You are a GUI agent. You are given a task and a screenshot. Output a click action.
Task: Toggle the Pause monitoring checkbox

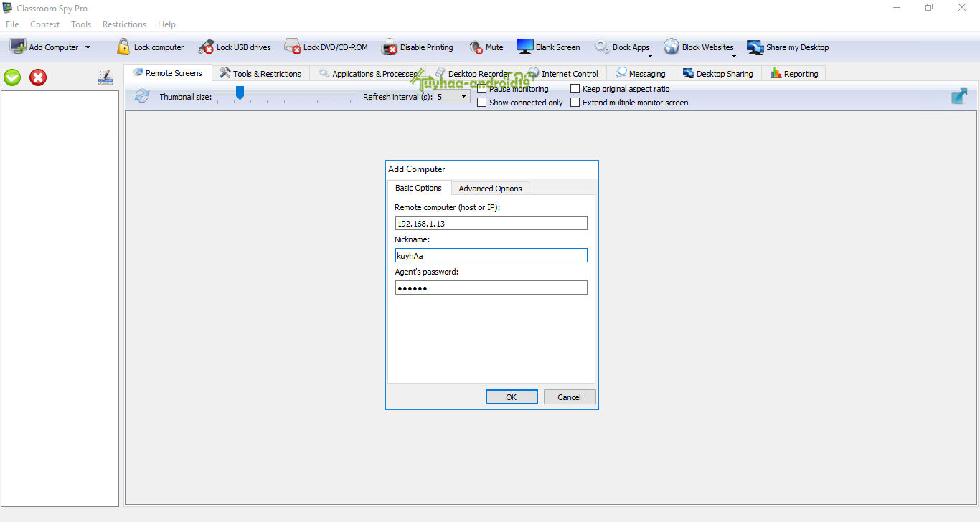[482, 89]
